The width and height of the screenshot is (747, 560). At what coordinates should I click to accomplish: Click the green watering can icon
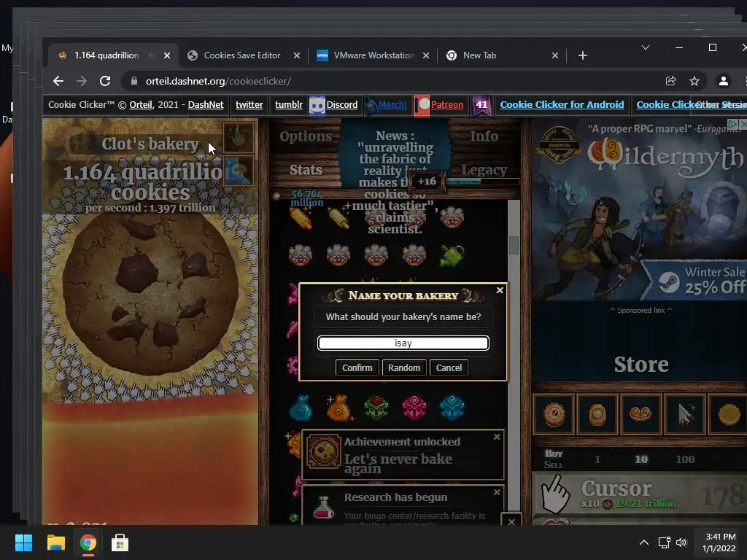click(452, 256)
